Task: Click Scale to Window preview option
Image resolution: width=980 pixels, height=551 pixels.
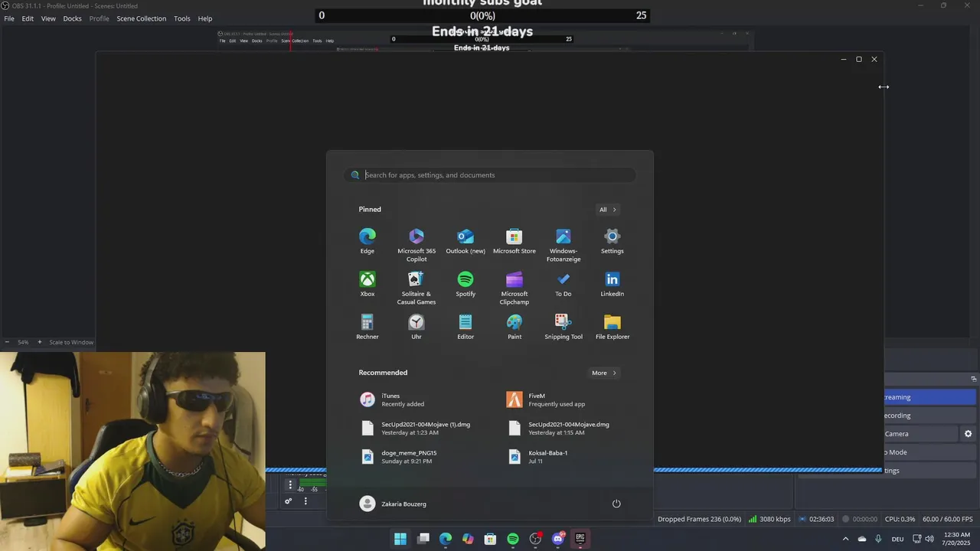Action: 71,342
